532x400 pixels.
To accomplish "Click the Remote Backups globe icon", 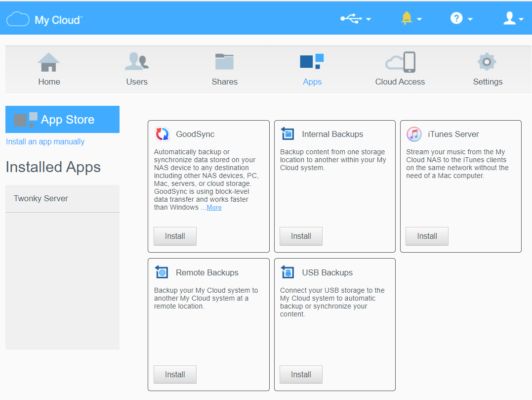I will (162, 272).
